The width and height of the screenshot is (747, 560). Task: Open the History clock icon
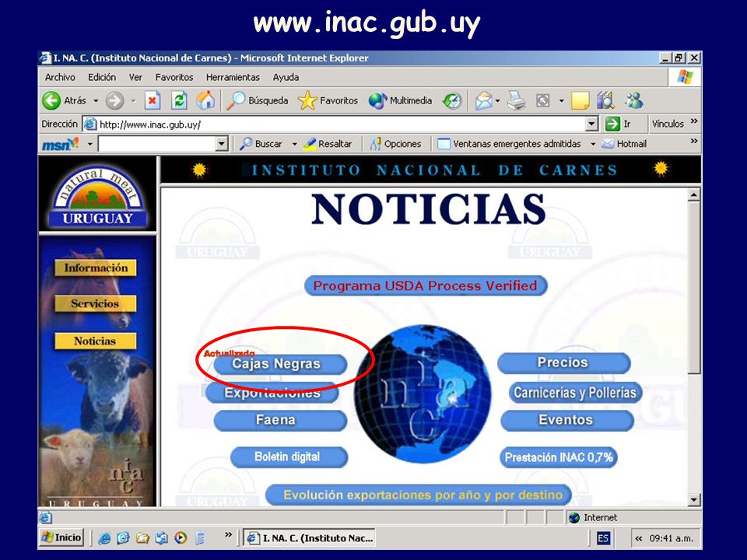(451, 100)
